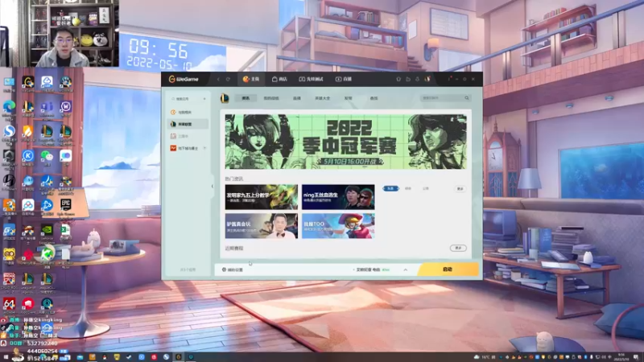Click the webcam overlay in top-left corner
The height and width of the screenshot is (362, 644).
click(60, 33)
